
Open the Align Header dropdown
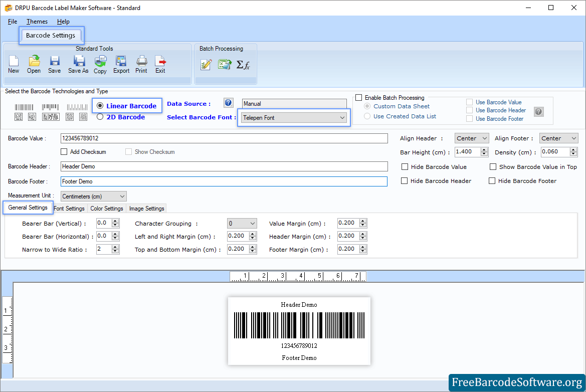pyautogui.click(x=472, y=138)
